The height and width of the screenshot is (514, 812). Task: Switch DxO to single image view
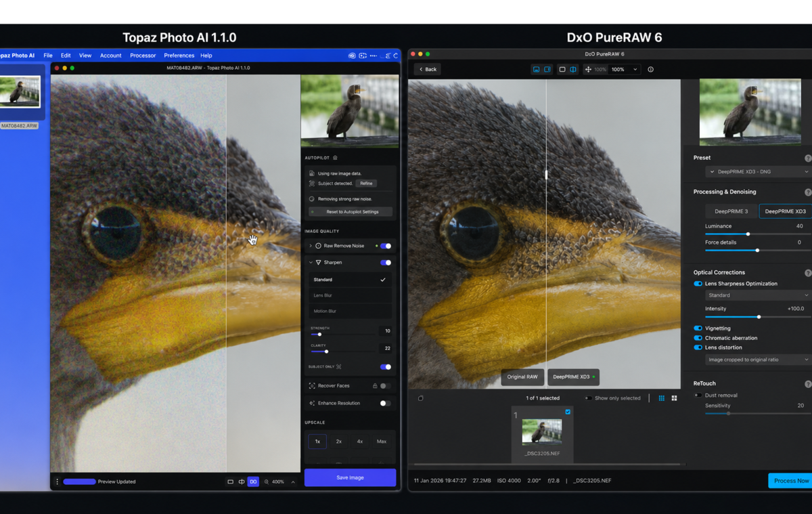[562, 69]
